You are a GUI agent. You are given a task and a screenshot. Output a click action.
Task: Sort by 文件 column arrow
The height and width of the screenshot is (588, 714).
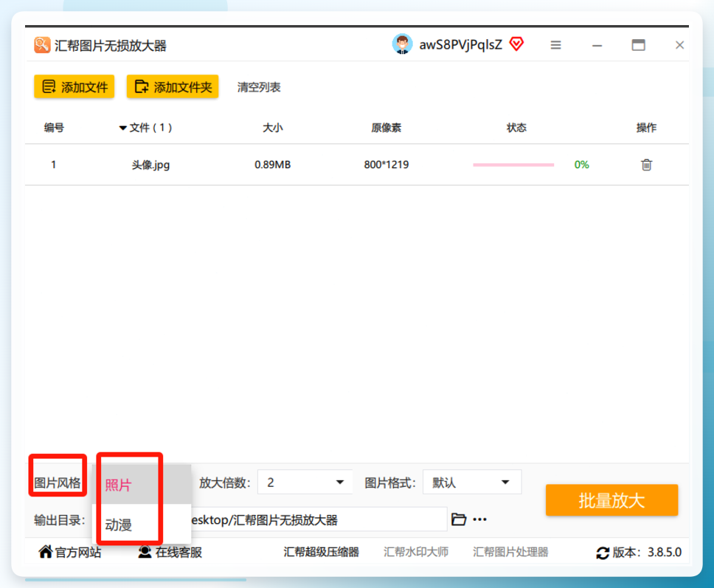point(122,128)
